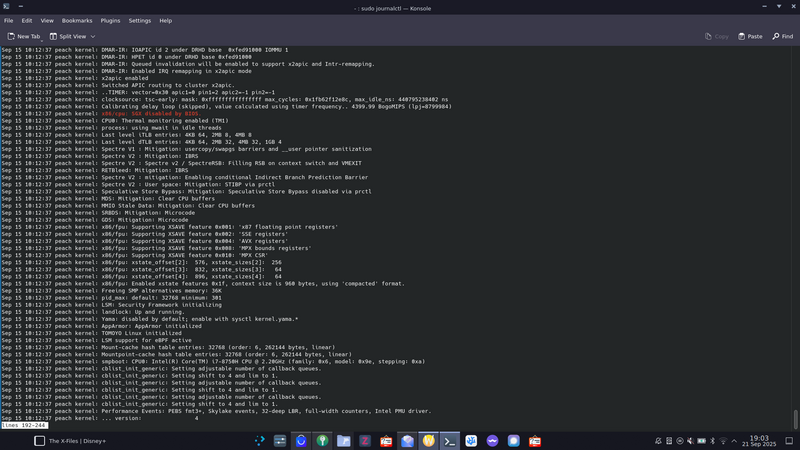This screenshot has width=800, height=450.
Task: Open the clock showing 19:03
Action: coord(759,441)
